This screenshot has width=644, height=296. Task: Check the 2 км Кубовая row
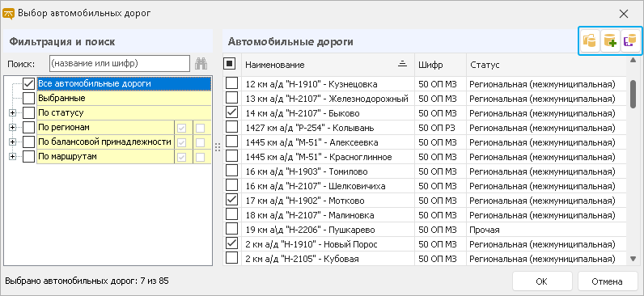pyautogui.click(x=232, y=259)
